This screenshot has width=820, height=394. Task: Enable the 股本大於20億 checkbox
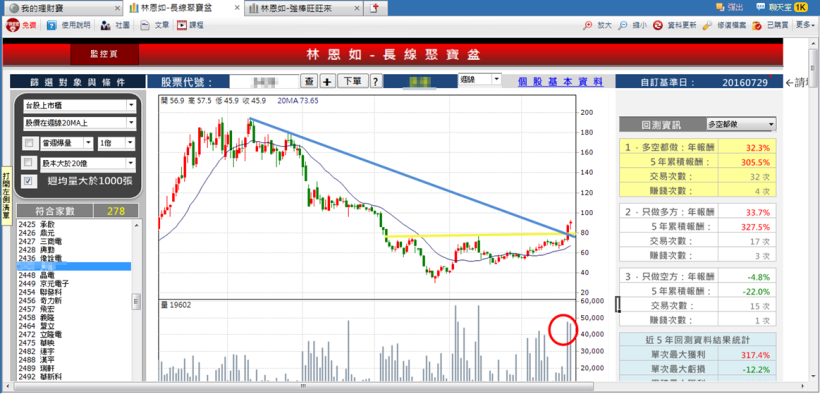(x=29, y=162)
